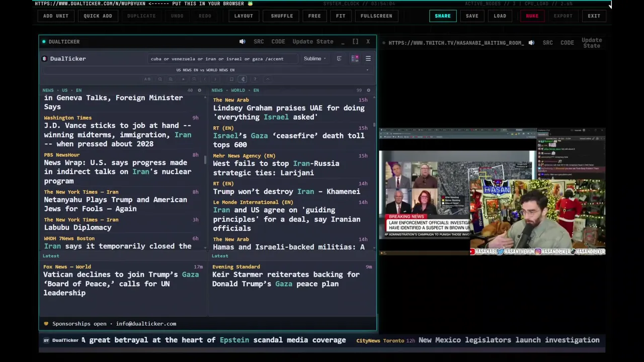Mute the DualTicker unit speaker icon

click(242, 42)
